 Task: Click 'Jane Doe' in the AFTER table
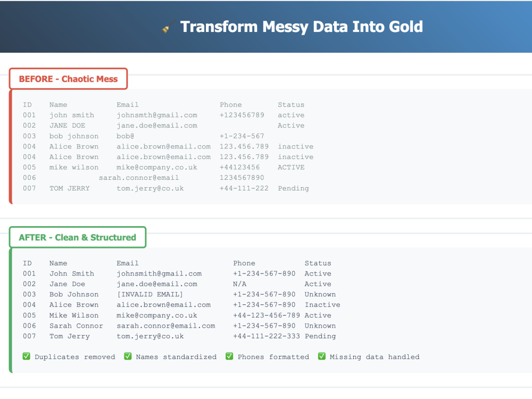tap(67, 284)
